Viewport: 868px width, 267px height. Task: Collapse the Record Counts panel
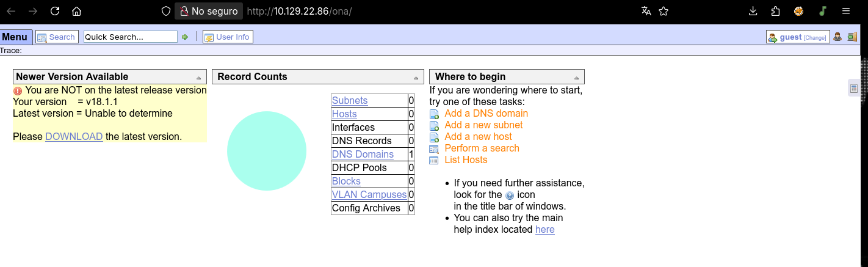(x=416, y=78)
